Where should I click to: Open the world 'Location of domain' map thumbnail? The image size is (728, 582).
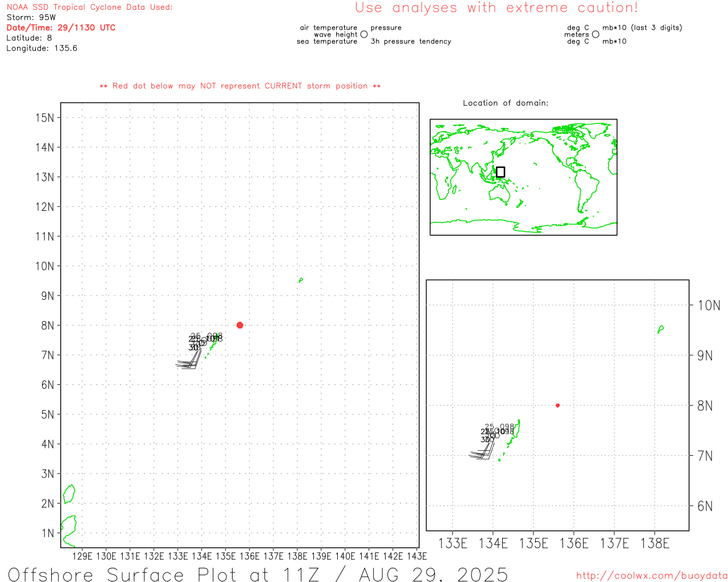[x=523, y=177]
